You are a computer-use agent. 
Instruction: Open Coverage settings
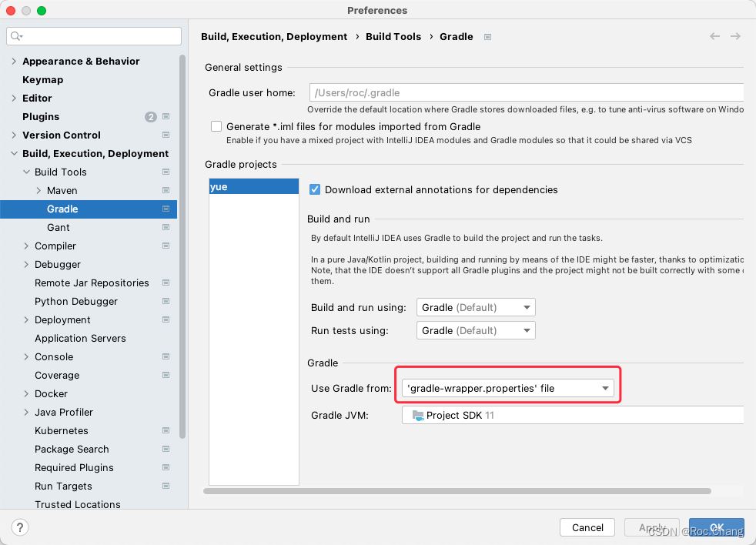pos(57,375)
